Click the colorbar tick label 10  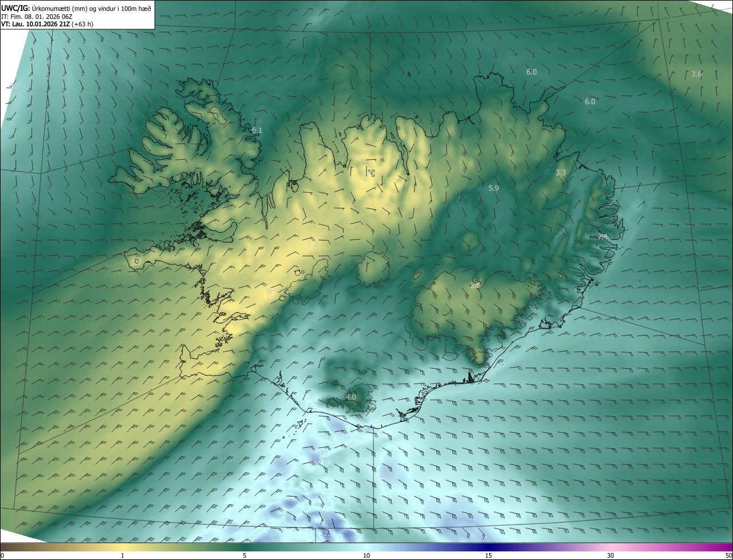point(366,555)
